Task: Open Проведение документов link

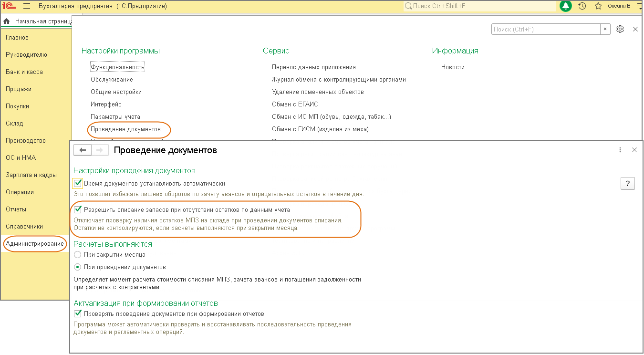Action: point(125,129)
